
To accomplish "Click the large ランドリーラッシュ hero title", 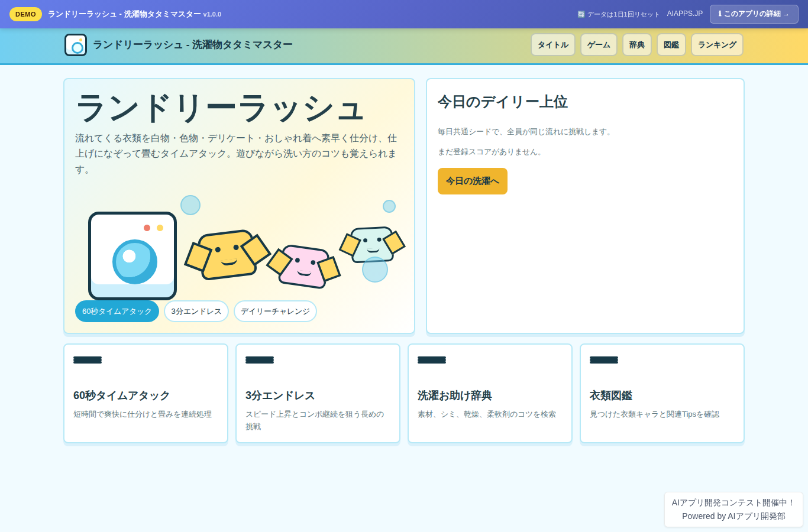I will [x=220, y=109].
